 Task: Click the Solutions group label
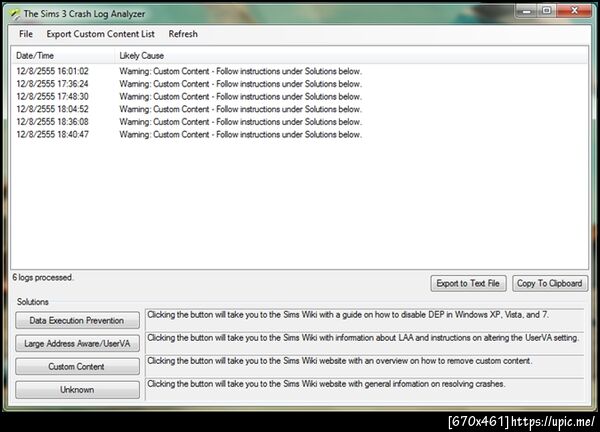tap(33, 302)
